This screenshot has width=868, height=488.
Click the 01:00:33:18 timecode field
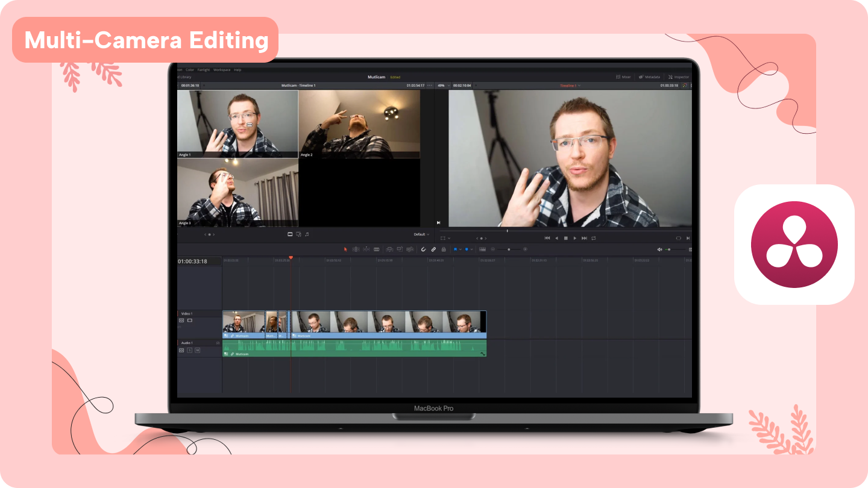tap(192, 261)
